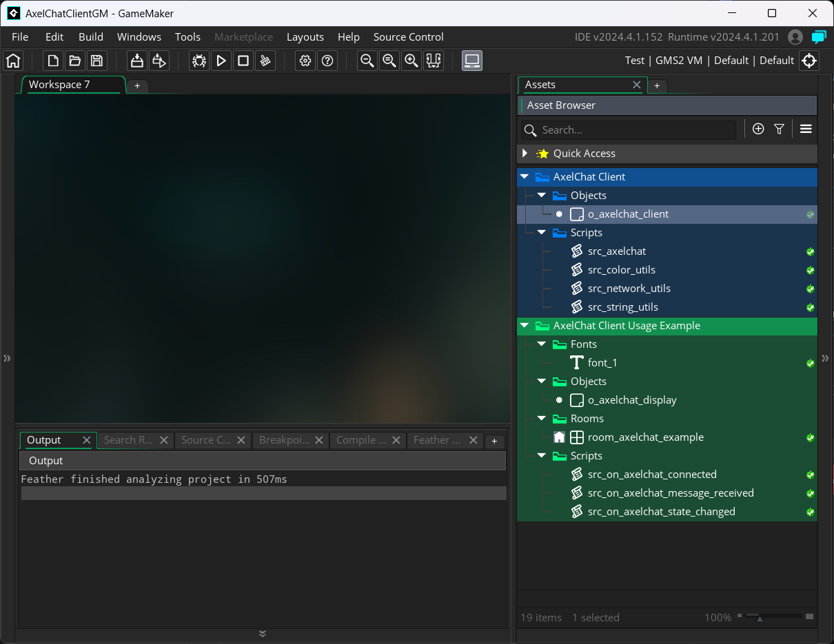Stop the game with the stop icon

(x=243, y=61)
